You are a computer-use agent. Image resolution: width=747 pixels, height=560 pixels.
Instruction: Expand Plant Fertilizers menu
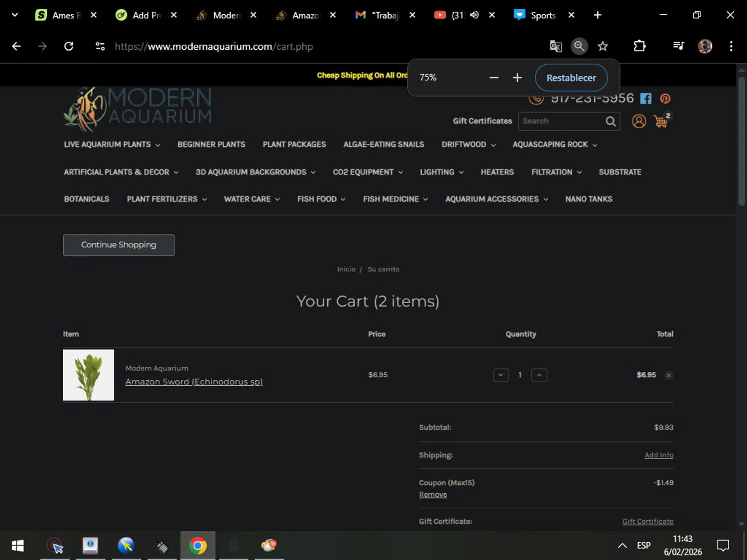tap(167, 199)
